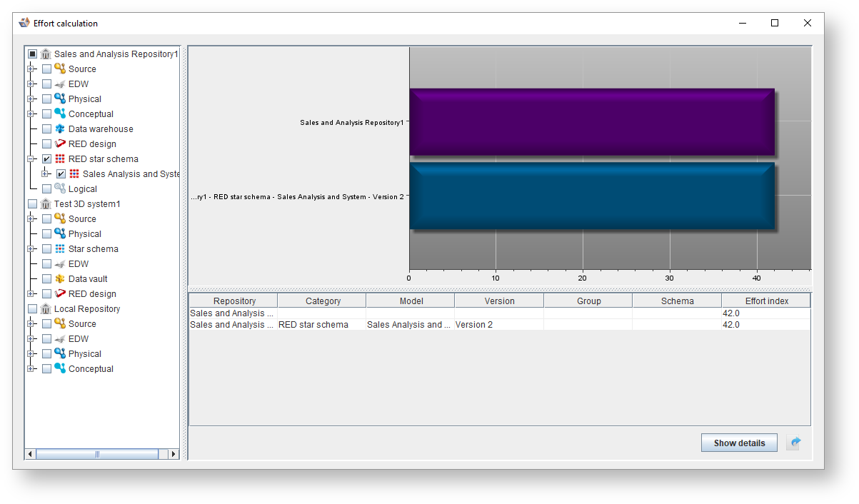Click the EDW icon under Local Repository
Image resolution: width=859 pixels, height=504 pixels.
60,339
